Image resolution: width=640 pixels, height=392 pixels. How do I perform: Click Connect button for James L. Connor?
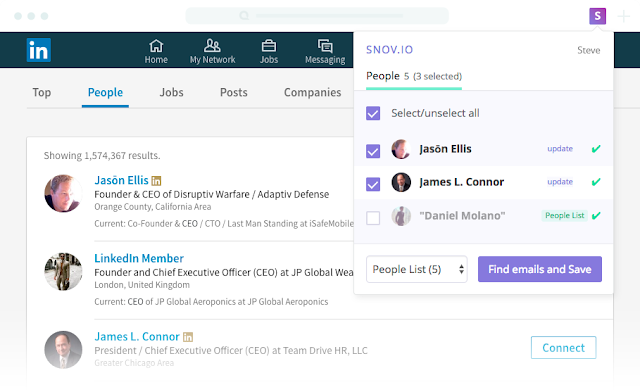(x=563, y=347)
